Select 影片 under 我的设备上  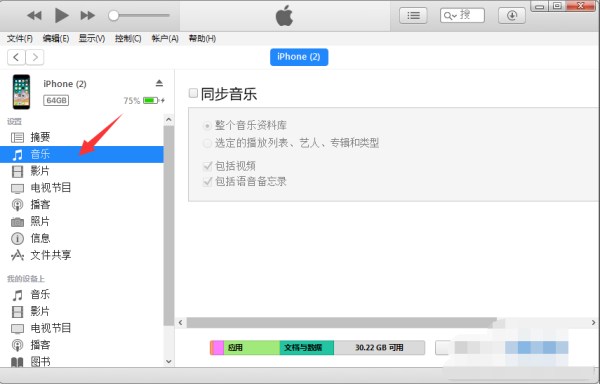(82, 311)
